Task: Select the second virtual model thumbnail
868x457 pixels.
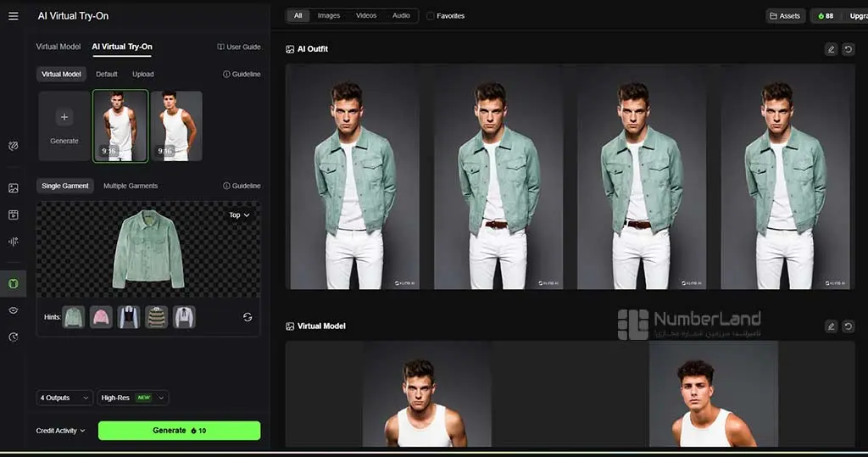Action: pyautogui.click(x=176, y=125)
